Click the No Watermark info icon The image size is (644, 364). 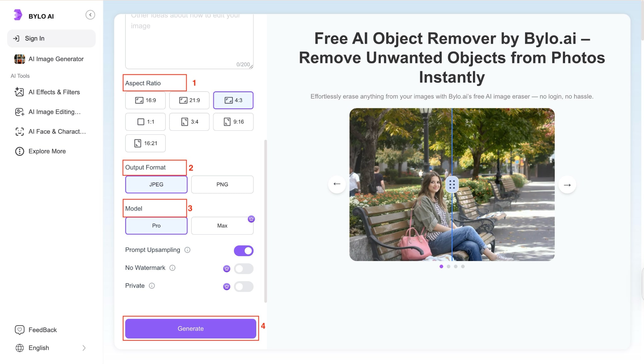click(172, 268)
